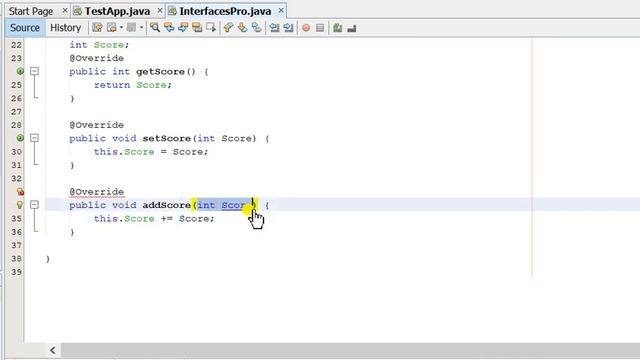Click the Find Selection magnifier icon
The height and width of the screenshot is (360, 640).
click(155, 28)
